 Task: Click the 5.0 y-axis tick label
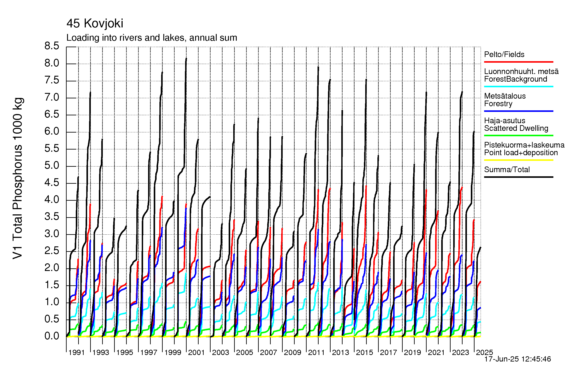click(52, 165)
